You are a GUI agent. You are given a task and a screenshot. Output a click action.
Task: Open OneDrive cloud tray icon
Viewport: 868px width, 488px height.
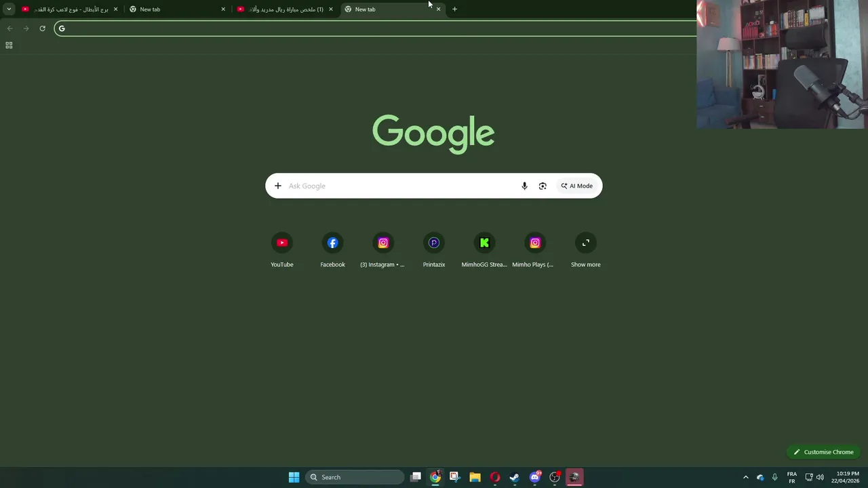pos(760,477)
